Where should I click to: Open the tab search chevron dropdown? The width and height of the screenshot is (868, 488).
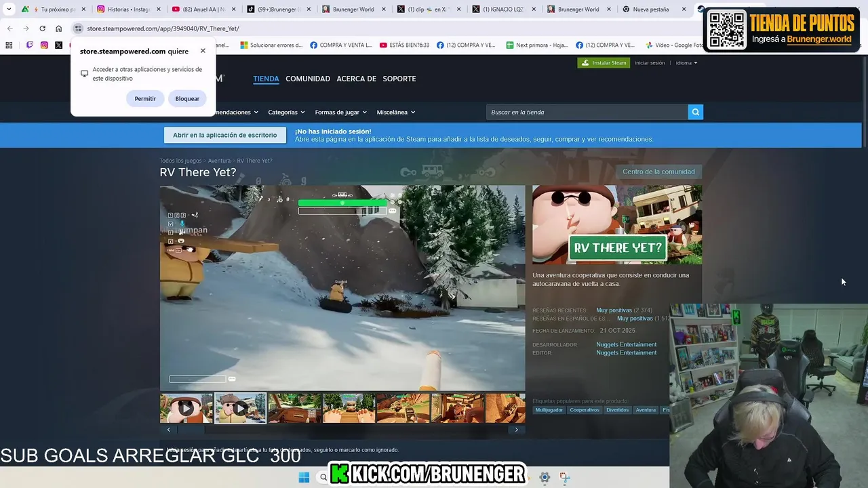[x=9, y=9]
